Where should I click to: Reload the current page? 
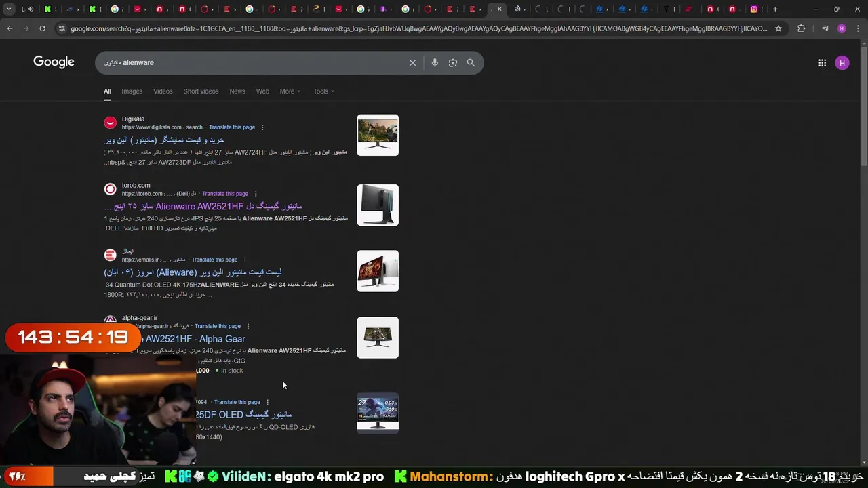point(42,28)
